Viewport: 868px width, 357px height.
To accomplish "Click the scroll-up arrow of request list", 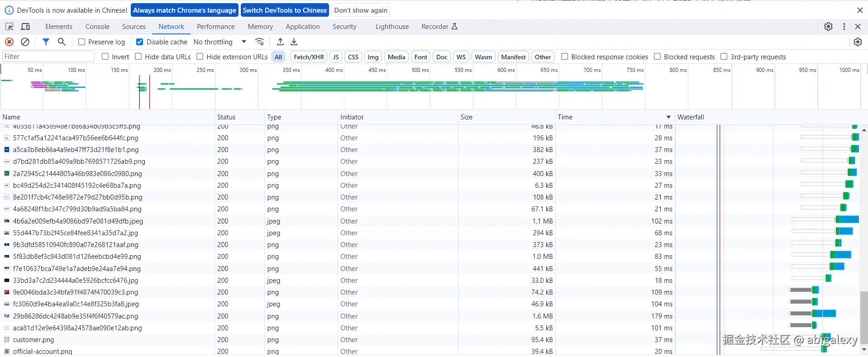I will tap(864, 130).
